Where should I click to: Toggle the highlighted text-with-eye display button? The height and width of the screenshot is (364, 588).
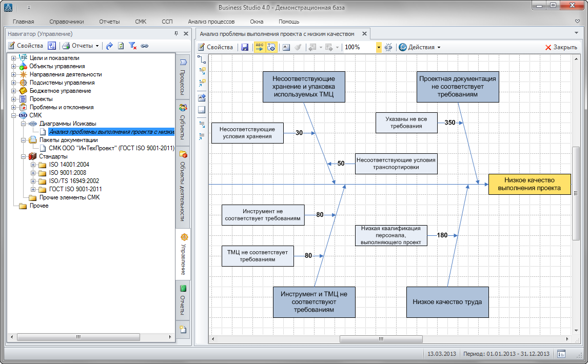(272, 47)
